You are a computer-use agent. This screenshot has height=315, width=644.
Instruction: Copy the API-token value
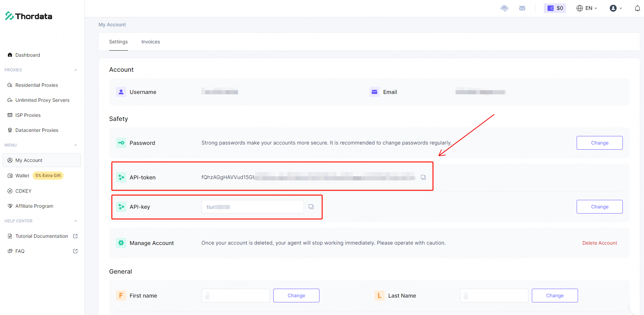[423, 177]
